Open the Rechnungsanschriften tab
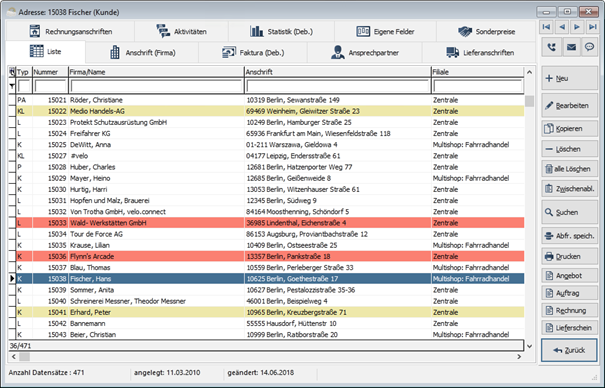This screenshot has width=605, height=388. [71, 31]
